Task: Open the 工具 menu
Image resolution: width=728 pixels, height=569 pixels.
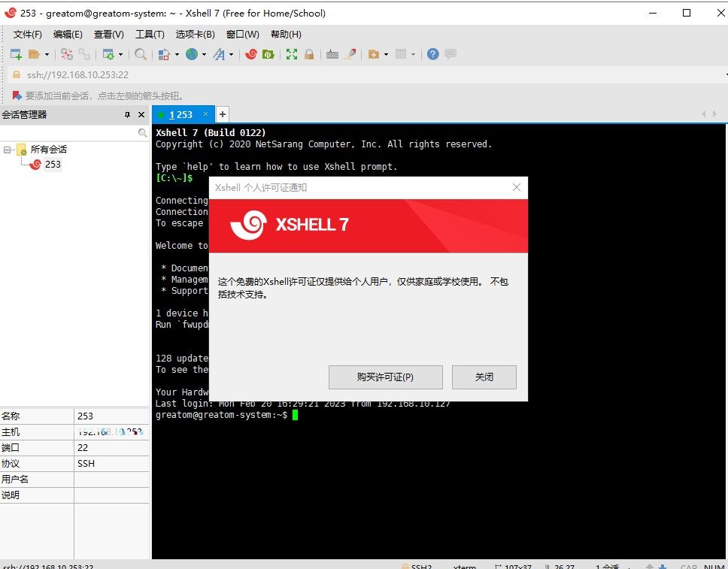Action: (149, 34)
